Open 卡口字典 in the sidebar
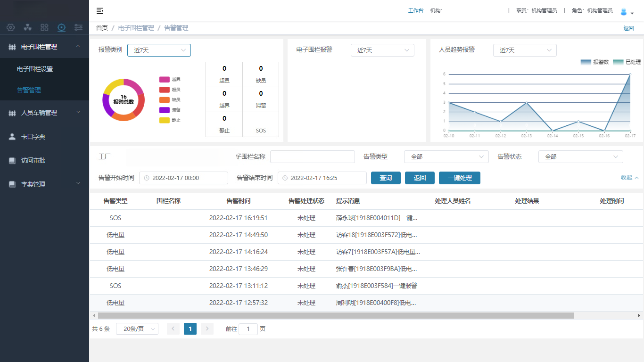Image resolution: width=644 pixels, height=362 pixels. (x=33, y=137)
